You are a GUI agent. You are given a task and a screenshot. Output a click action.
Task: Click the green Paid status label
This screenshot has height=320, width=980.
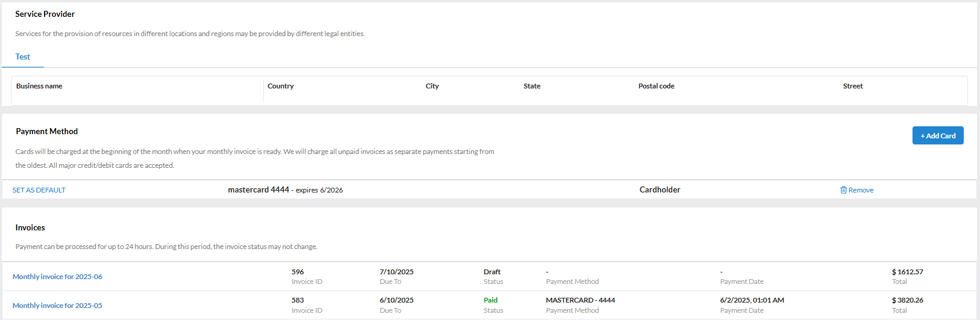490,300
